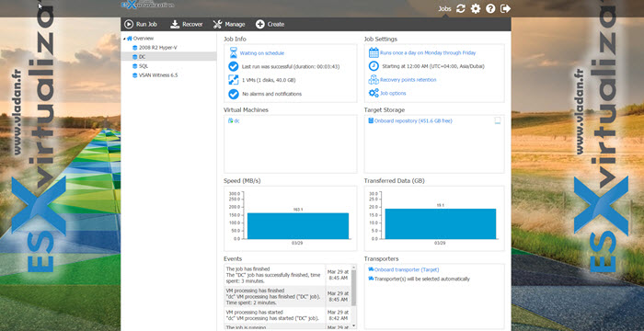The width and height of the screenshot is (644, 331).
Task: Click the truck icon beside Transporter(s) will be selected automatically
Action: pos(371,279)
